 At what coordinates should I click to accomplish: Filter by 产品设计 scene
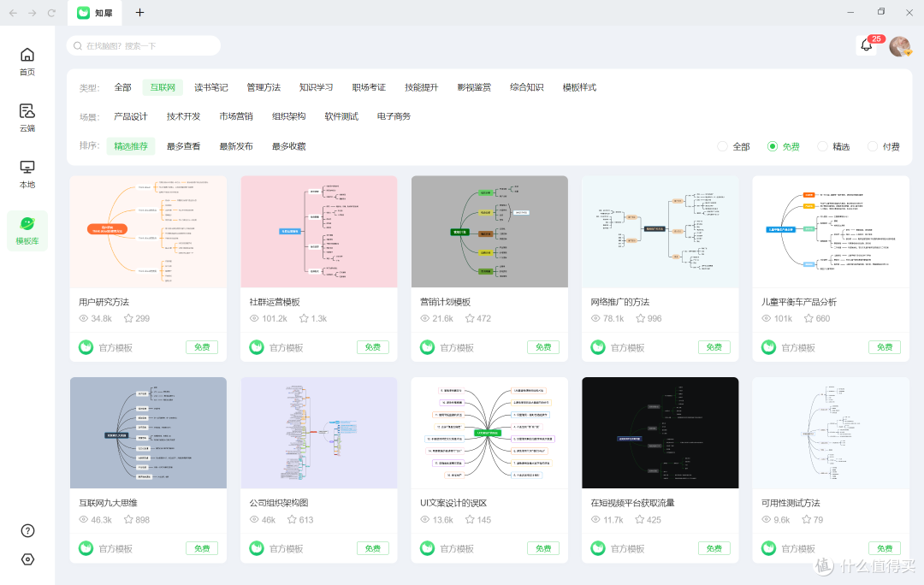(x=131, y=116)
